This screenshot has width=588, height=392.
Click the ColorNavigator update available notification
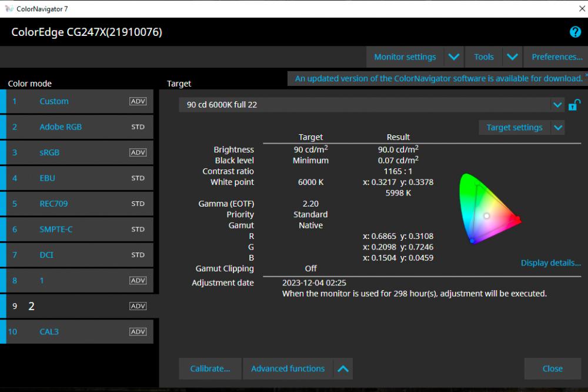[x=437, y=78]
